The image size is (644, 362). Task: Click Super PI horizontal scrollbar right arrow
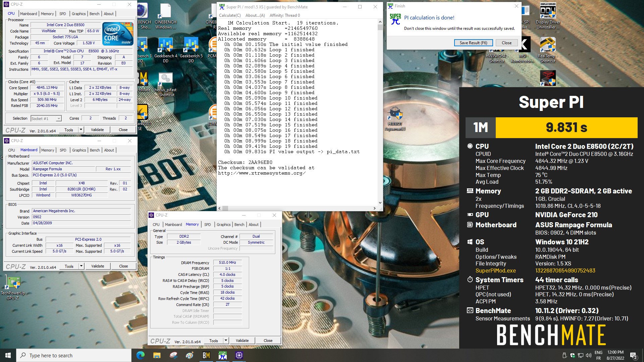tap(374, 208)
